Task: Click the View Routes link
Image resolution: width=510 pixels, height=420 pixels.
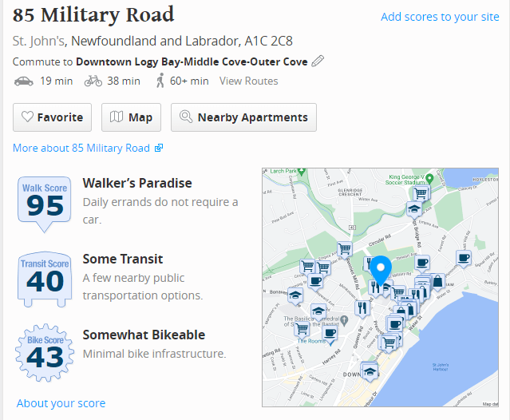Action: pos(249,81)
